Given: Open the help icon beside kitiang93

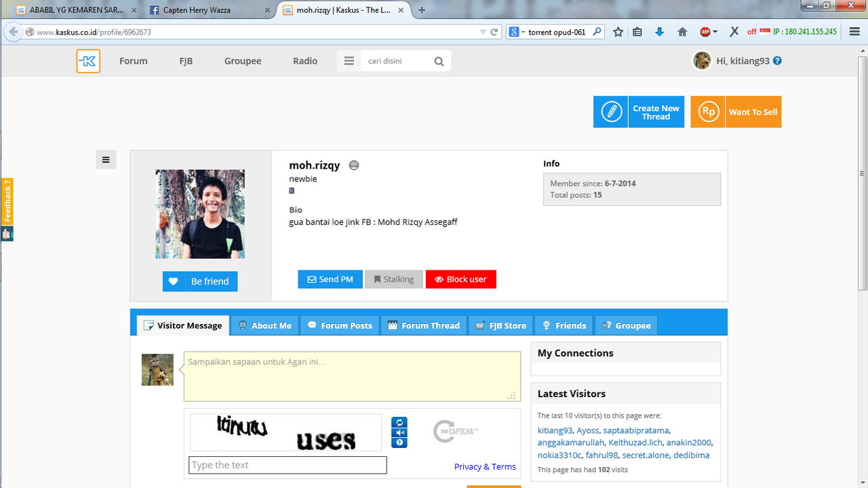Looking at the screenshot, I should pos(777,60).
